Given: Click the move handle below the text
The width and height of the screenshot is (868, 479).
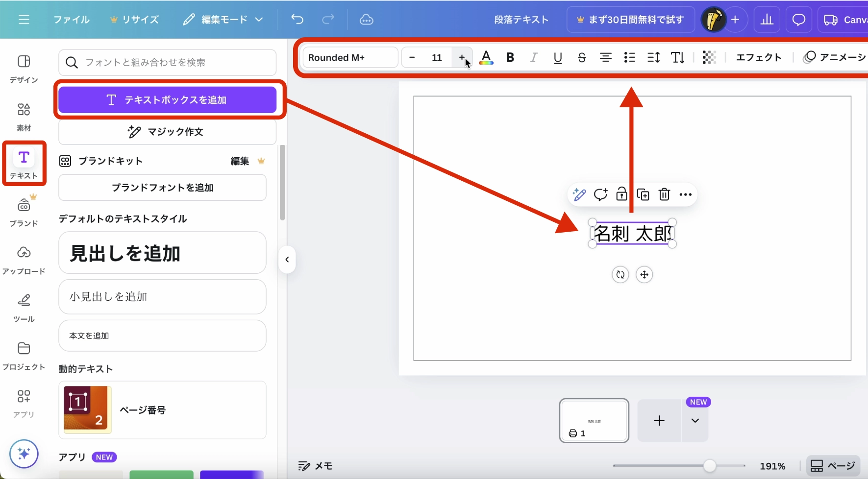Looking at the screenshot, I should 644,275.
